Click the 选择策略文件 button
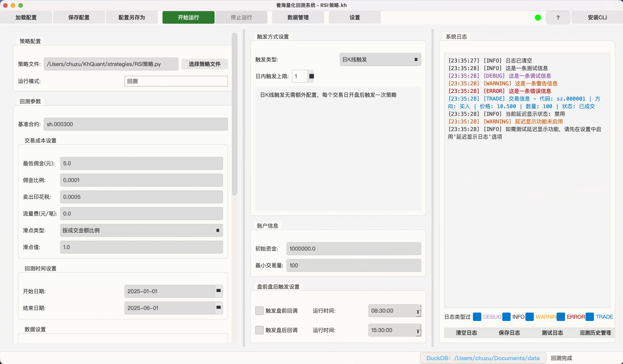The image size is (623, 364). (x=204, y=64)
